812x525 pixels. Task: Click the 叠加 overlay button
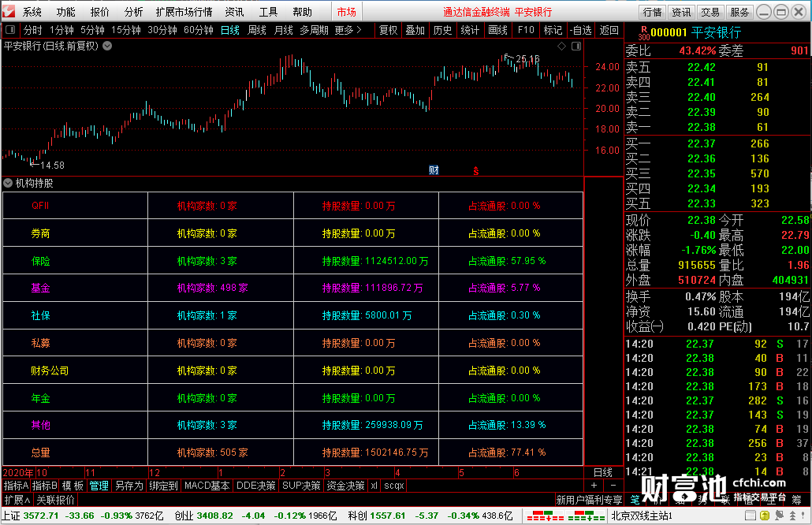click(x=415, y=30)
